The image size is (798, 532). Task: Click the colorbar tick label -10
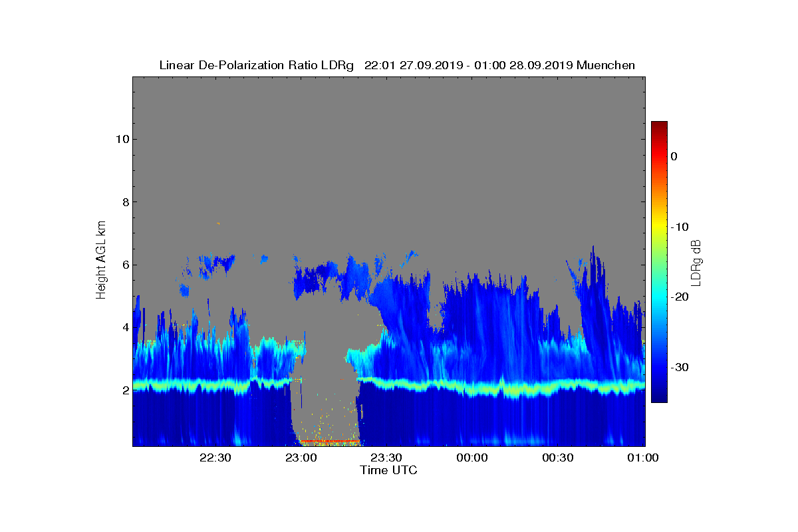coord(679,227)
